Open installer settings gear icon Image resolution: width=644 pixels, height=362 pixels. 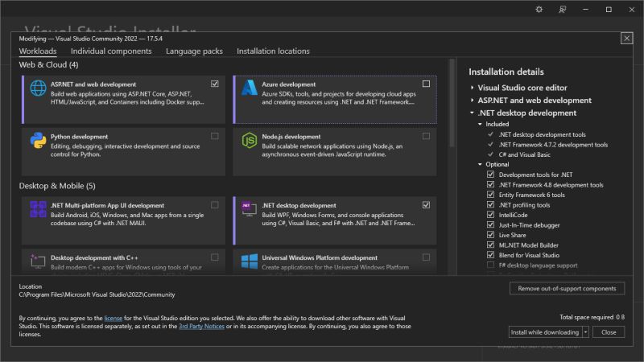tap(539, 9)
